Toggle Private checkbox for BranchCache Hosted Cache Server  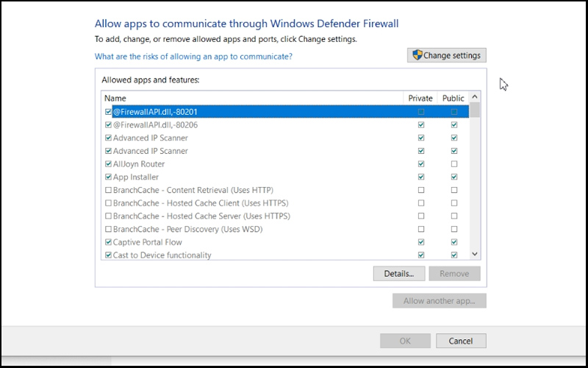421,216
